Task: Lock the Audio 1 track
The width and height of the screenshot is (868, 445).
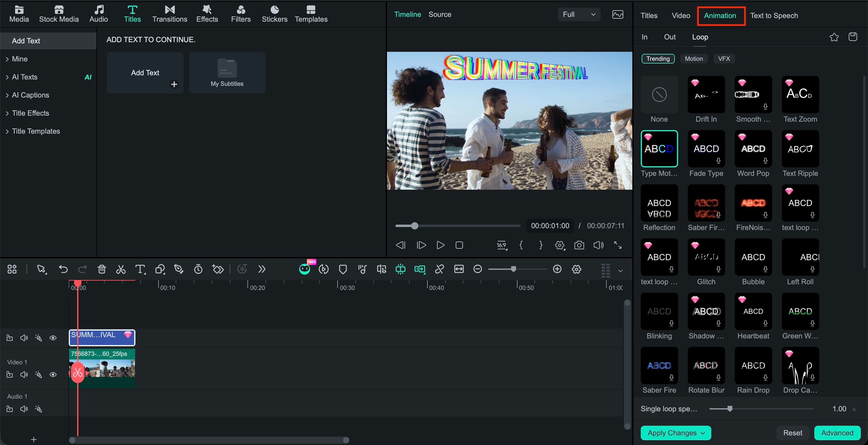Action: 9,409
